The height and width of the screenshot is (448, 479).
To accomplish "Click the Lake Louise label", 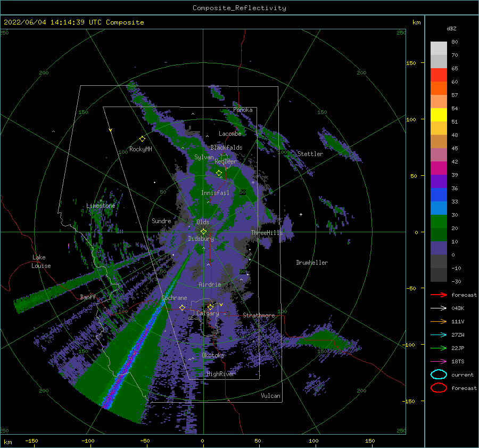I will coord(41,262).
